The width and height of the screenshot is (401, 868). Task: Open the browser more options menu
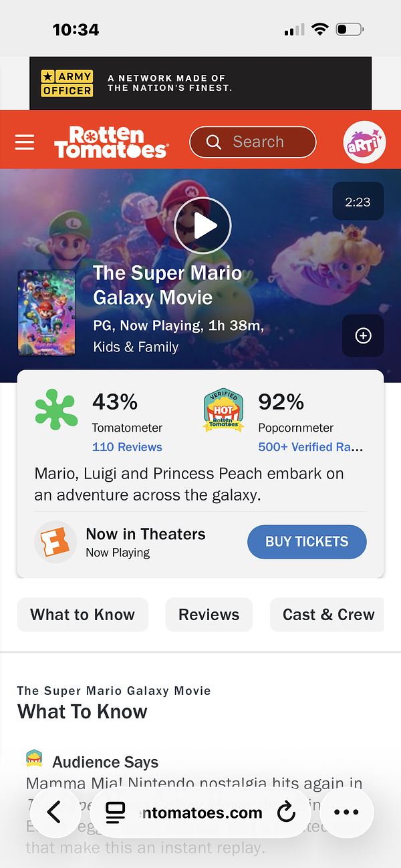point(346,813)
